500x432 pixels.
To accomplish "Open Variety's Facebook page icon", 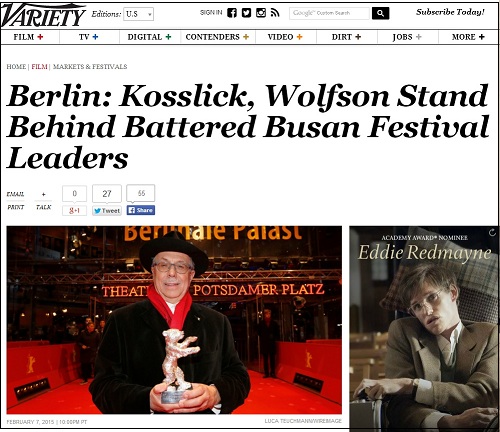I will [x=232, y=13].
